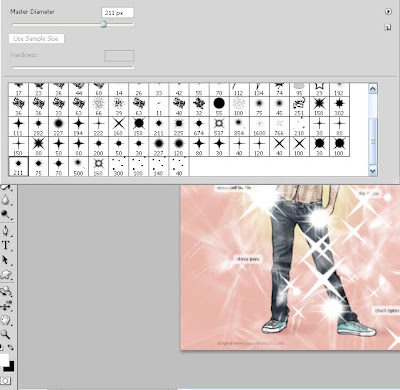Select the Zoom magnifier tool
Screen dimensions: 400x390
click(x=5, y=334)
